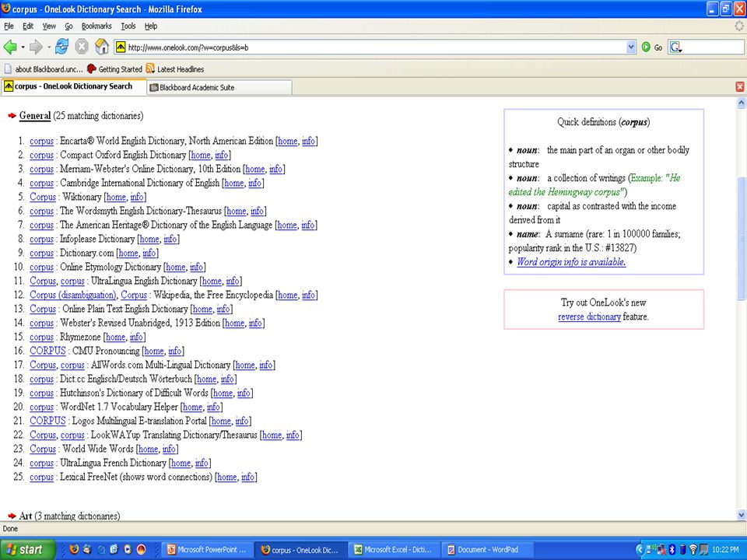Click info link for Online Etymology Dictionary
Viewport: 747px width, 560px height.
[196, 267]
